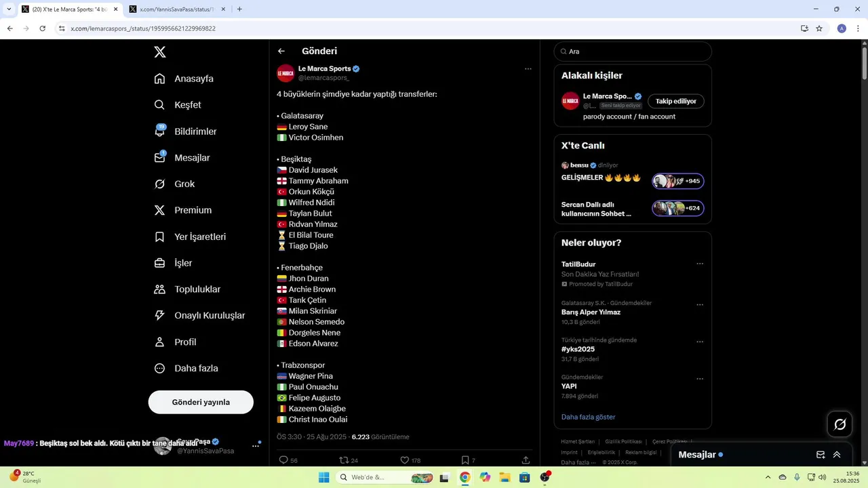Open File Explorer from the taskbar
This screenshot has width=868, height=488.
pos(505,477)
